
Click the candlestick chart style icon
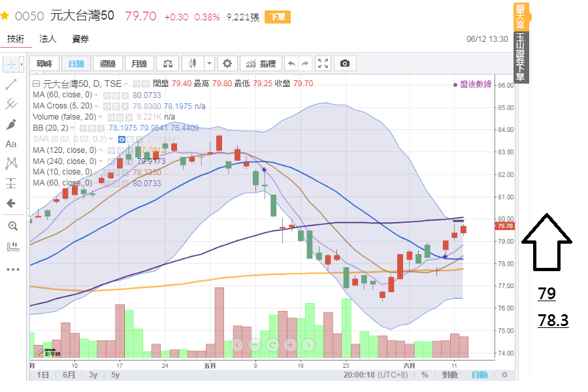(193, 64)
